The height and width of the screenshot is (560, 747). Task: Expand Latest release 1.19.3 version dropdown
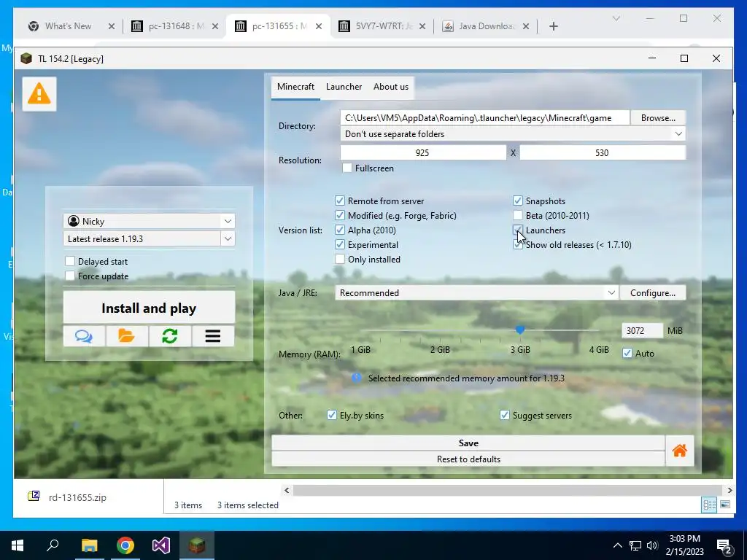[228, 238]
